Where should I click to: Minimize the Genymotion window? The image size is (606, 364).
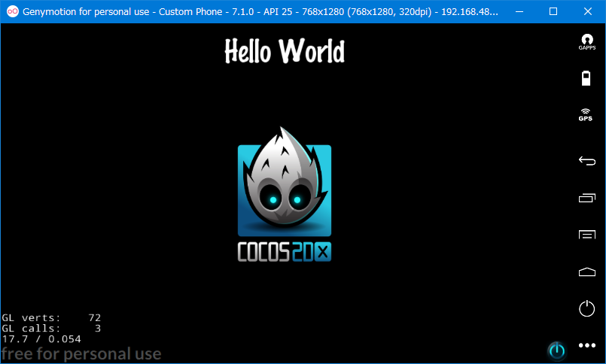[x=519, y=11]
